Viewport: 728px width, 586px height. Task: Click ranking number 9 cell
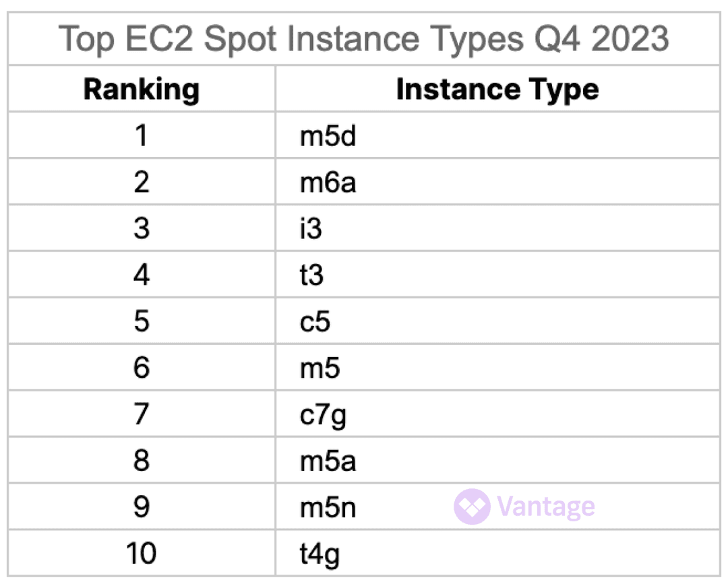pos(141,508)
